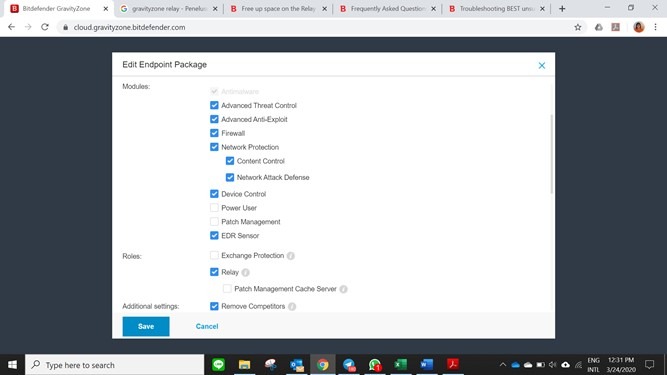Bookmark this page with star icon
Viewport: 667px width, 375px height.
[578, 27]
